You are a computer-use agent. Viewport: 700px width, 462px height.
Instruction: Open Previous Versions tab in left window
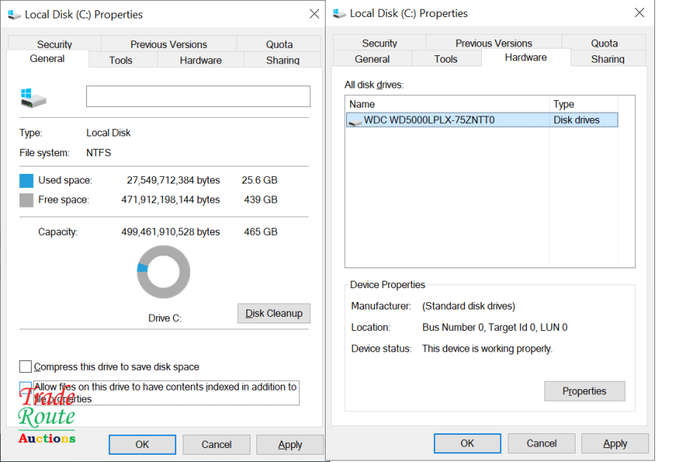(169, 44)
